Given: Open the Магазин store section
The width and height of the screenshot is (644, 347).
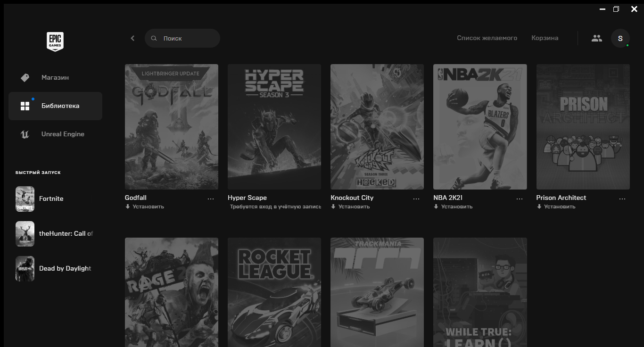Looking at the screenshot, I should (x=55, y=77).
